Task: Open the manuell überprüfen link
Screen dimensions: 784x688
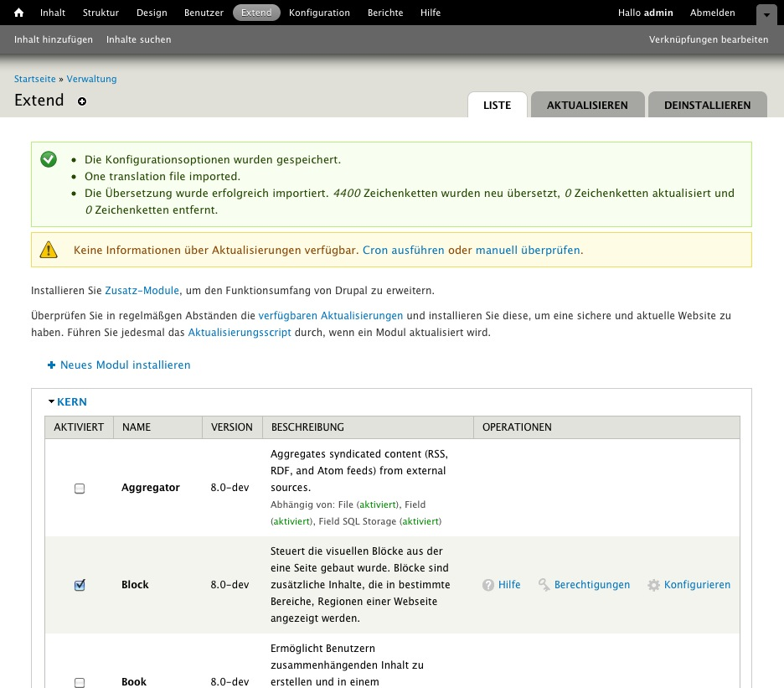Action: point(526,250)
